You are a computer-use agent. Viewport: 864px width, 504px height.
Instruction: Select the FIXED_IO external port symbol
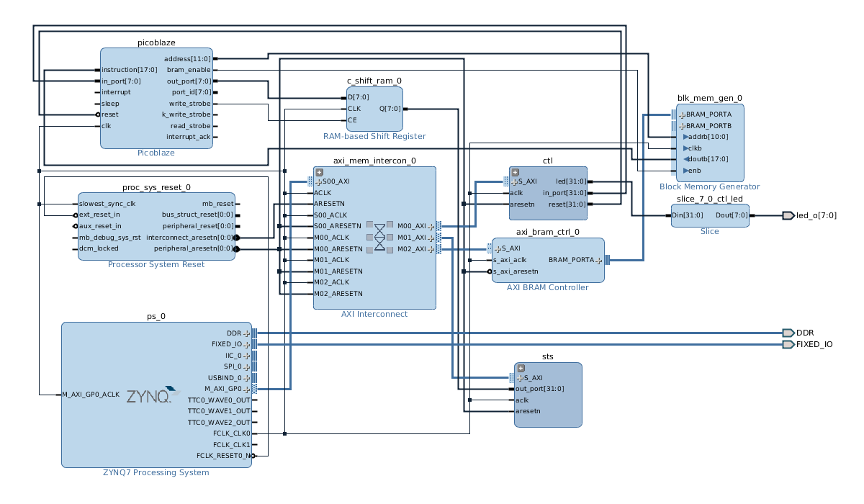(788, 344)
